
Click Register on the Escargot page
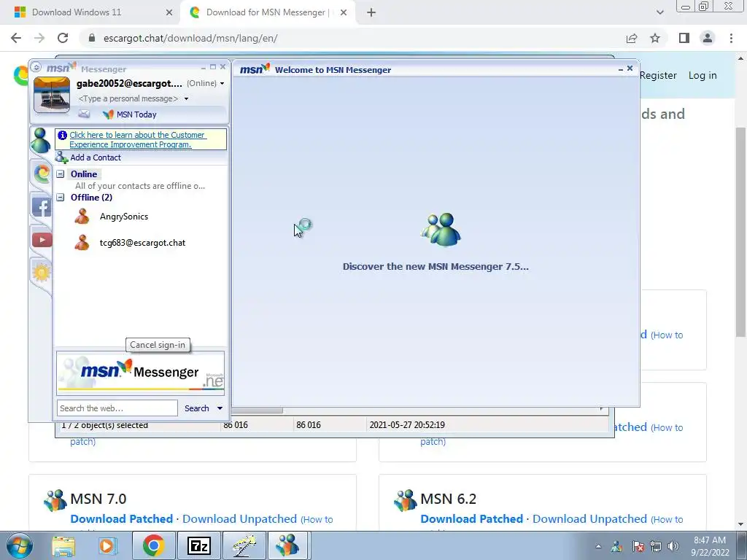(x=658, y=75)
